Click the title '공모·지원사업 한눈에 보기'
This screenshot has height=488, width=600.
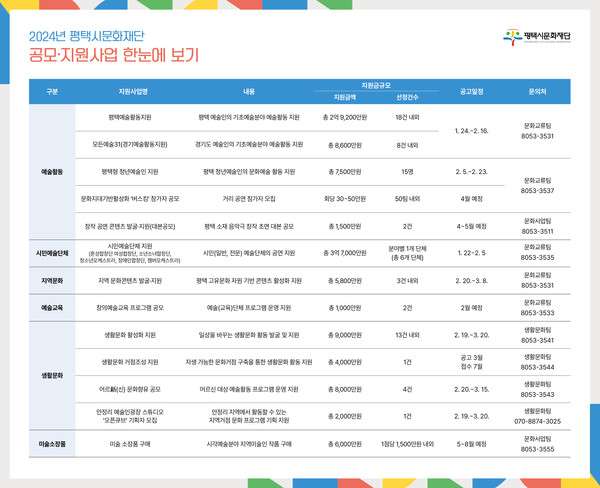114,55
